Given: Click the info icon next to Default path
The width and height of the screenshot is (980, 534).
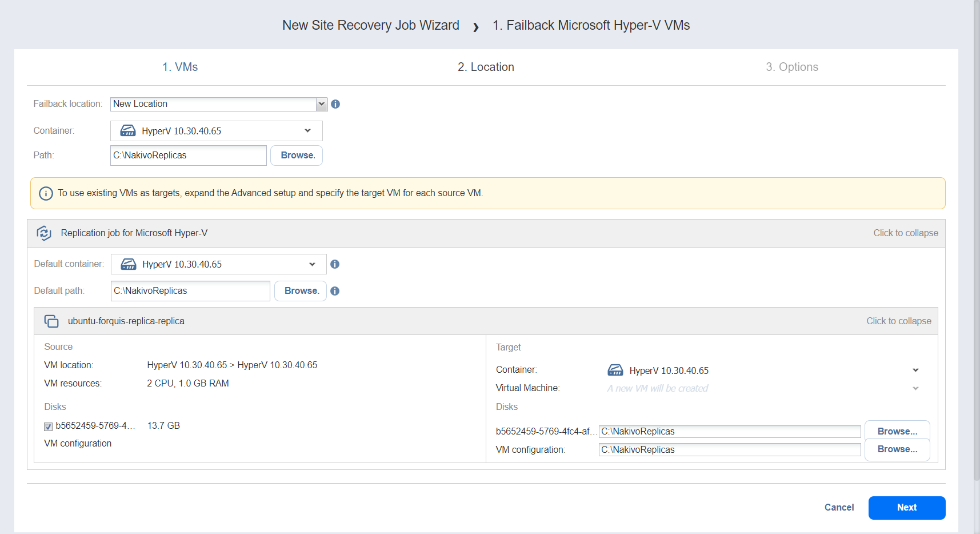Looking at the screenshot, I should point(335,291).
